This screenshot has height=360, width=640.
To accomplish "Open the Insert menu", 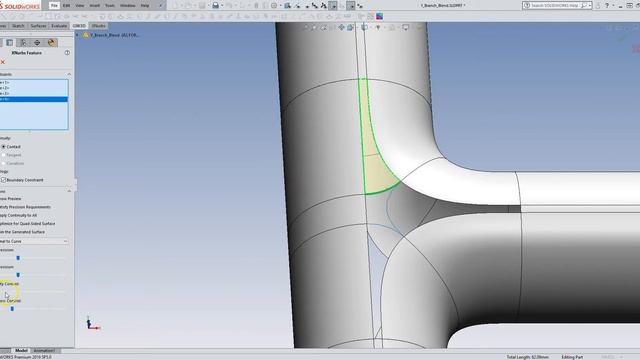I will 94,5.
